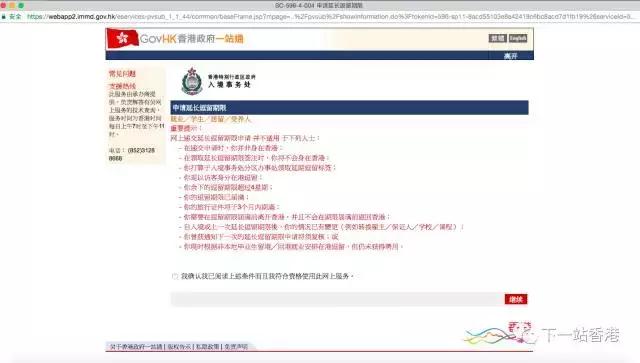Click the Immigration Department 入境事务处 crest
This screenshot has height=363, width=640.
click(x=191, y=81)
